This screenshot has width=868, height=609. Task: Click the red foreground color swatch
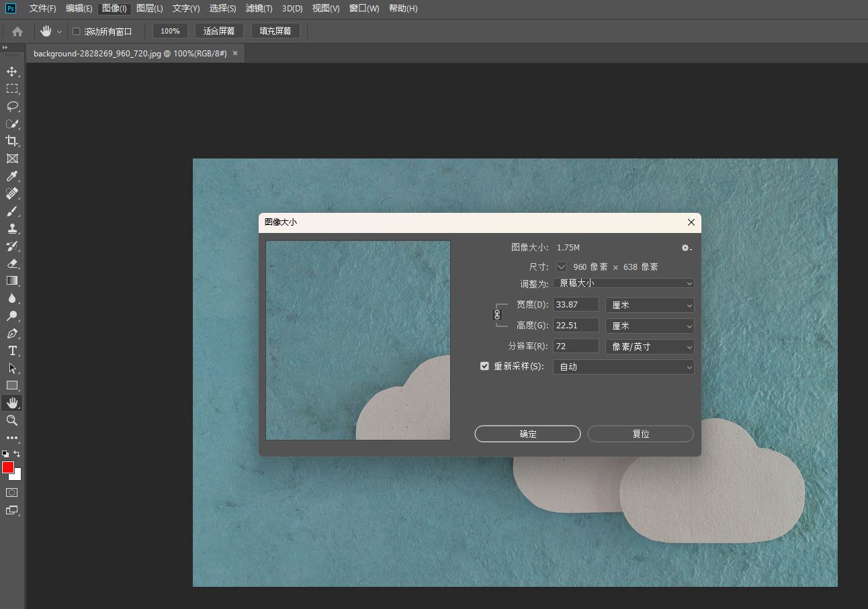pos(7,467)
